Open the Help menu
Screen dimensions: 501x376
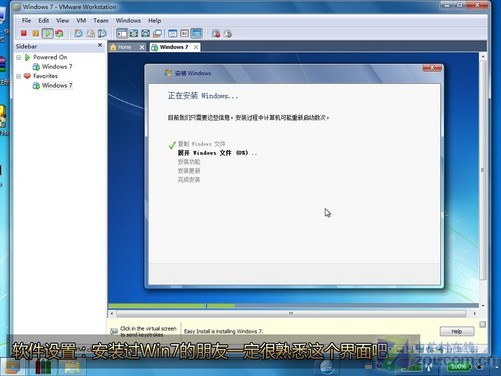click(x=155, y=20)
